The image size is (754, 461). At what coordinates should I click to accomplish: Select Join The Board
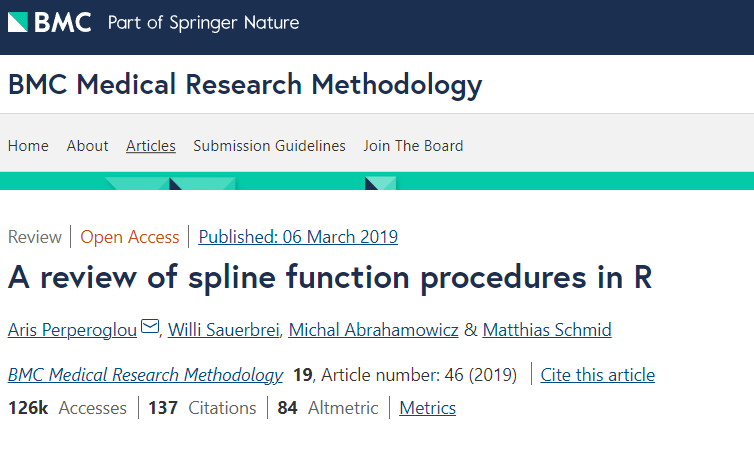click(x=414, y=146)
